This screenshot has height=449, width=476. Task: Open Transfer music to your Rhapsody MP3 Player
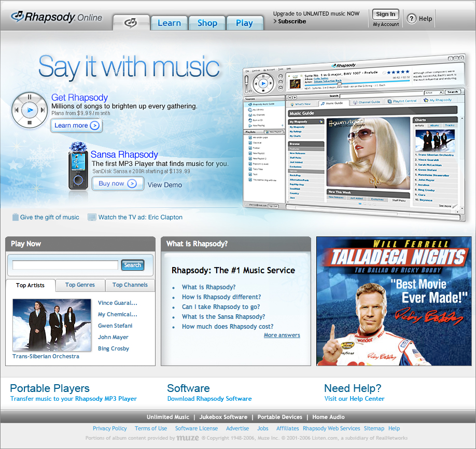pos(74,399)
